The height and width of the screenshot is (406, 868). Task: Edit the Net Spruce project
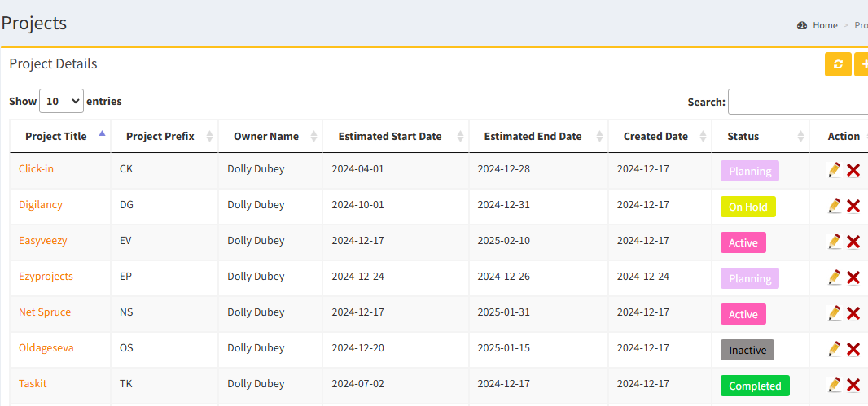pyautogui.click(x=834, y=313)
